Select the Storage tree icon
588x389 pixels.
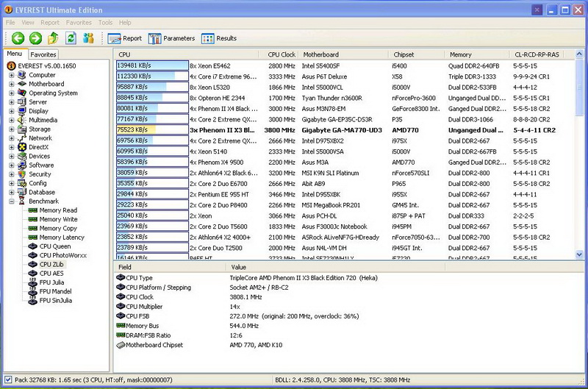[22, 129]
